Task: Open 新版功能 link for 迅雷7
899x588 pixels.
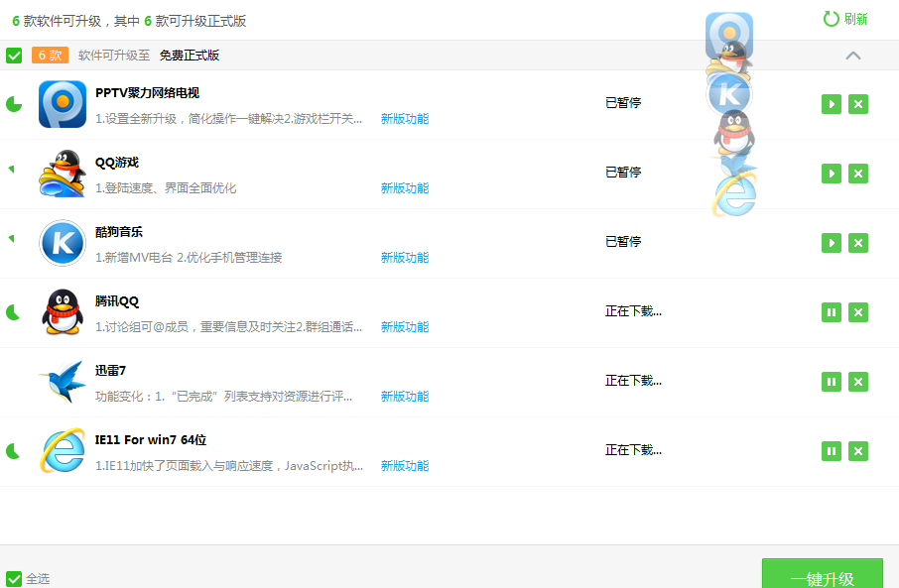Action: tap(406, 396)
